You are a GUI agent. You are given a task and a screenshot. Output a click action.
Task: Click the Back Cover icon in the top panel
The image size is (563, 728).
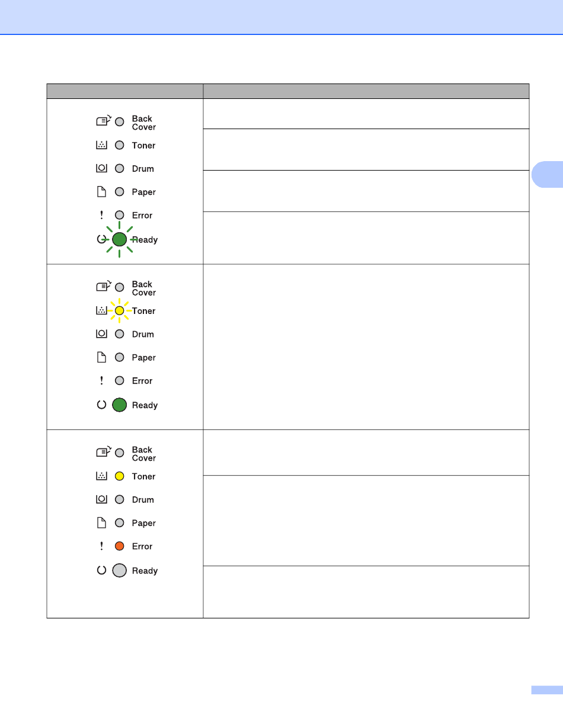104,121
